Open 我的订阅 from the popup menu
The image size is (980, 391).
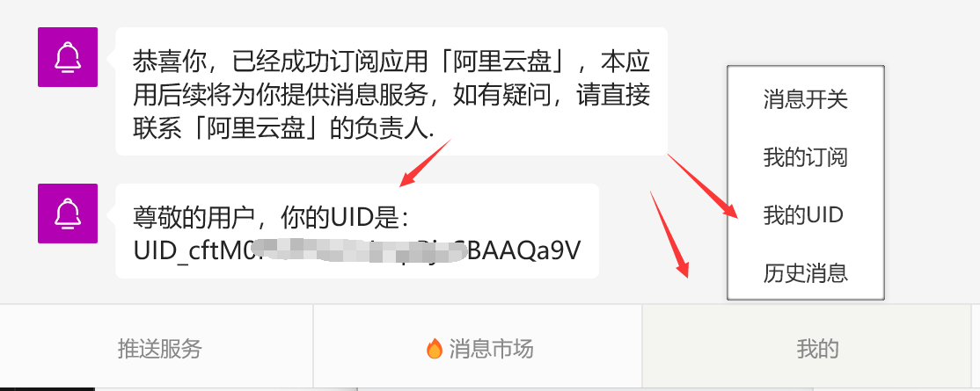click(805, 156)
